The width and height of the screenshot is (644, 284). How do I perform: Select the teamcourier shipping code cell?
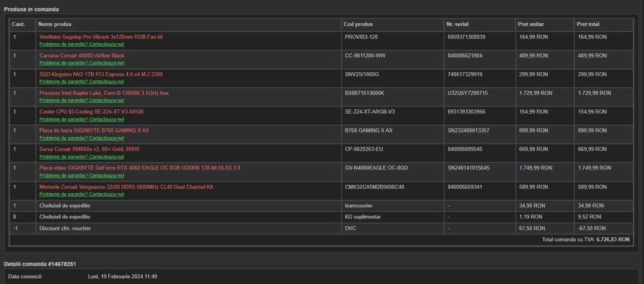tap(359, 205)
